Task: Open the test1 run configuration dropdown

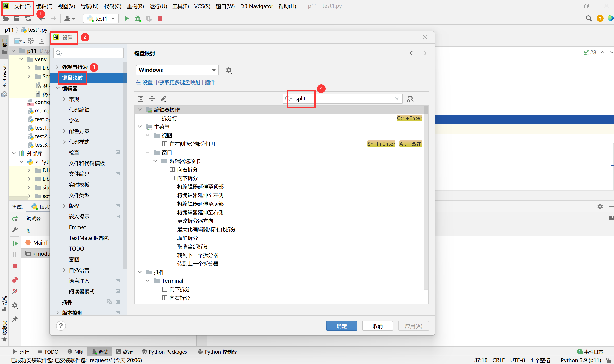Action: click(x=101, y=18)
